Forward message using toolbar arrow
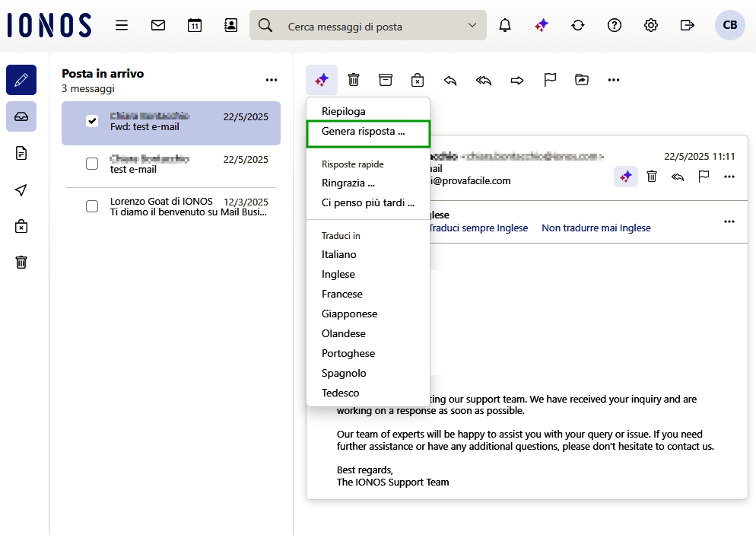 (x=517, y=80)
